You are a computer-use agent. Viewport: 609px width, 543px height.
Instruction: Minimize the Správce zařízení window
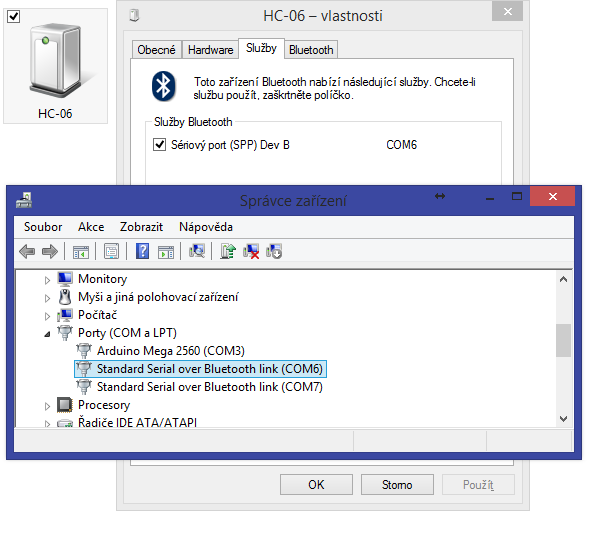(490, 197)
